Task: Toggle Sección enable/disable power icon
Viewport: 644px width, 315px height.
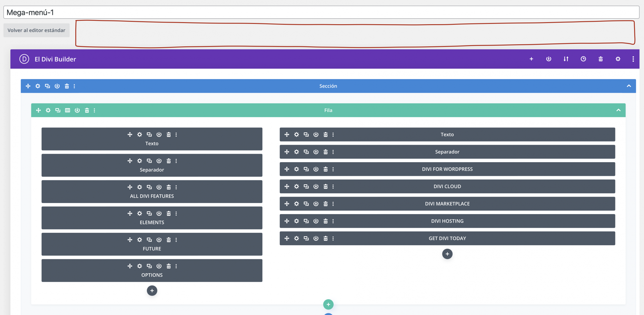Action: pos(57,86)
